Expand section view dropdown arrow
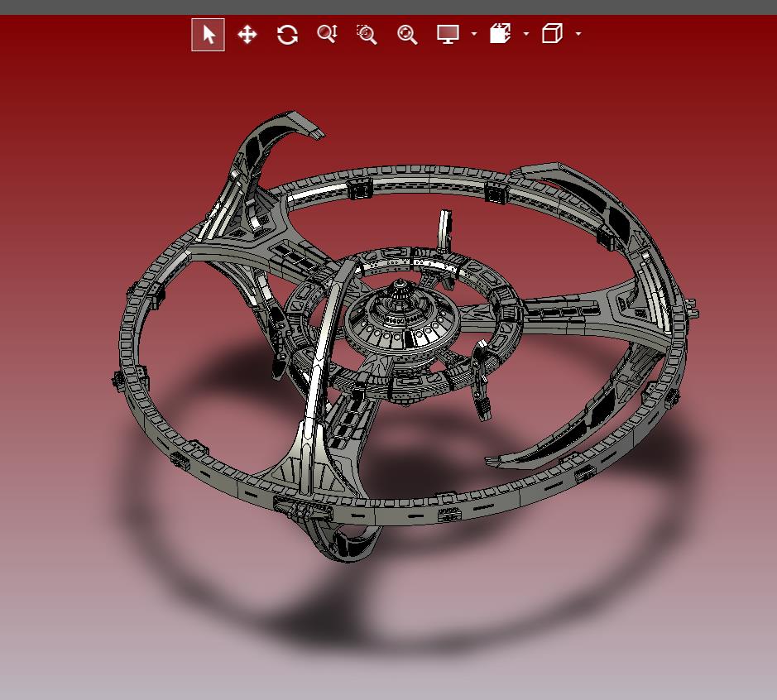Image resolution: width=777 pixels, height=700 pixels. 526,34
